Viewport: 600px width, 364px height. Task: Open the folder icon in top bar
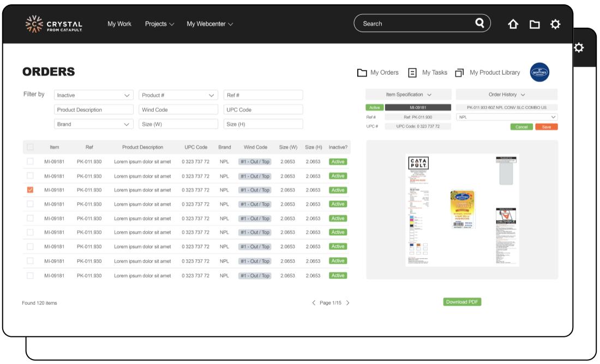click(535, 24)
